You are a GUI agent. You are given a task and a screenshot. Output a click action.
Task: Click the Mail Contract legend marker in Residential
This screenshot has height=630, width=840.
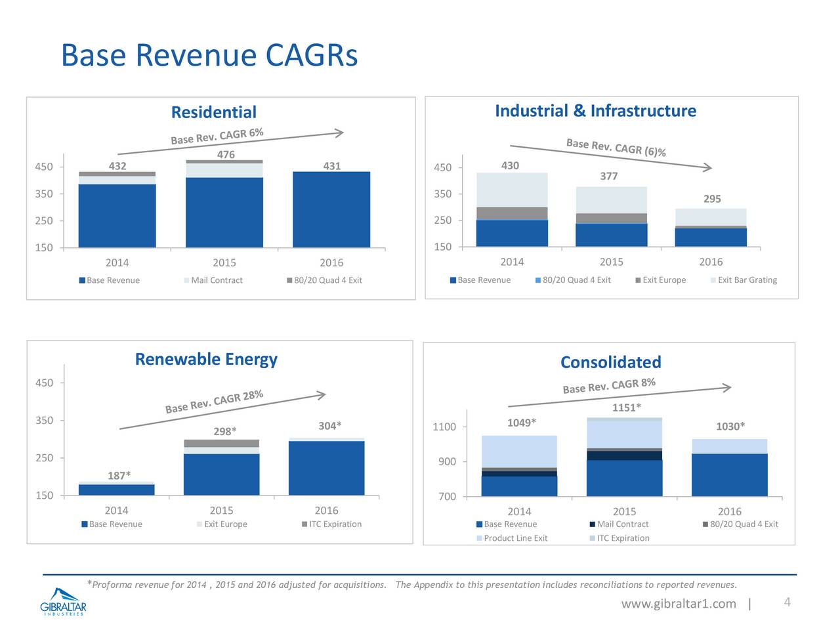[x=185, y=280]
